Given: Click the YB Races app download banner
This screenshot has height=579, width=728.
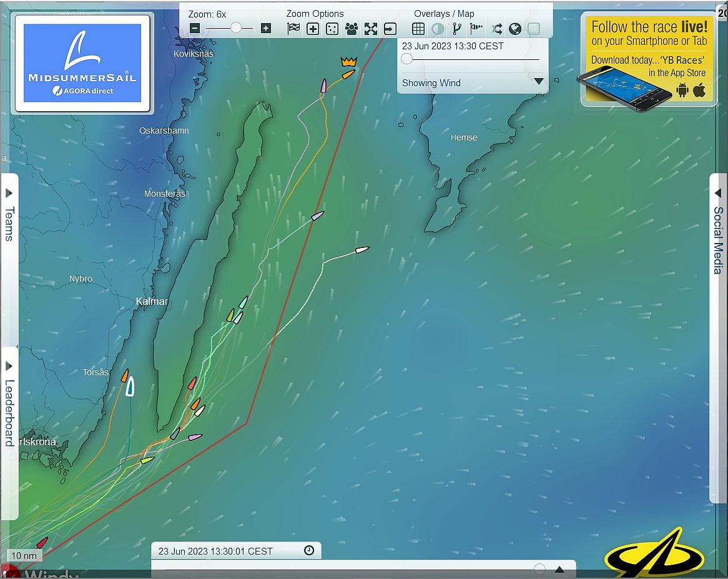Looking at the screenshot, I should 648,60.
